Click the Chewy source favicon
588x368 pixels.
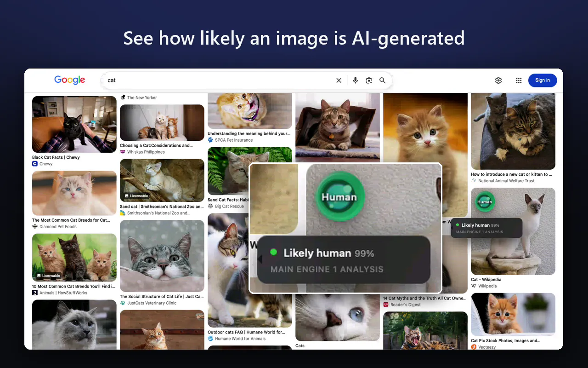[34, 164]
